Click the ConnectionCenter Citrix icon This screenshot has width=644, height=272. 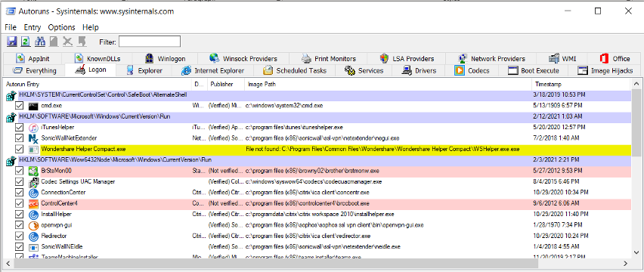pyautogui.click(x=33, y=193)
